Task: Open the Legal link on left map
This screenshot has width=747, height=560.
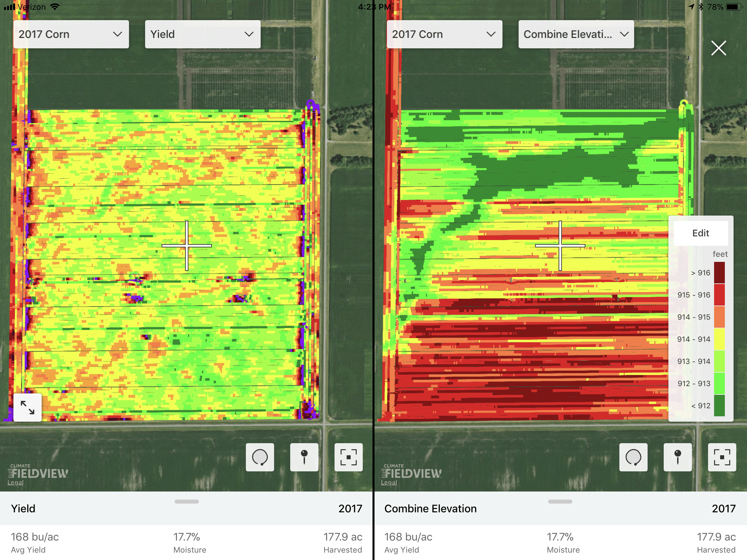Action: [15, 482]
